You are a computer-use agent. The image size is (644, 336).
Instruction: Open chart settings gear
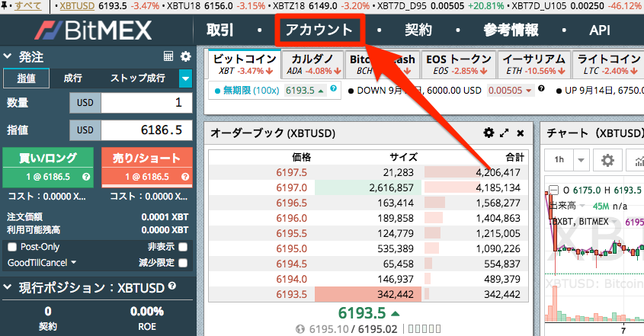click(x=607, y=160)
